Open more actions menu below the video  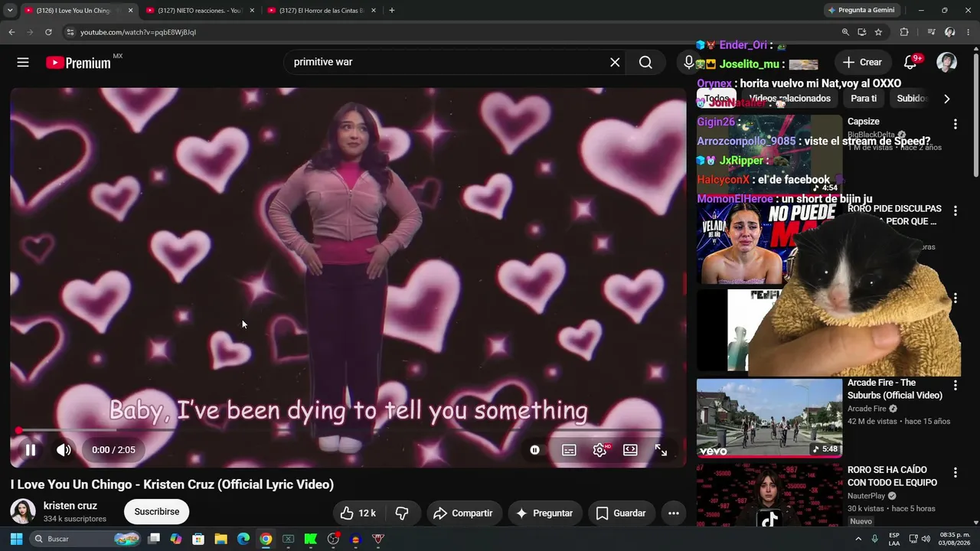[674, 513]
